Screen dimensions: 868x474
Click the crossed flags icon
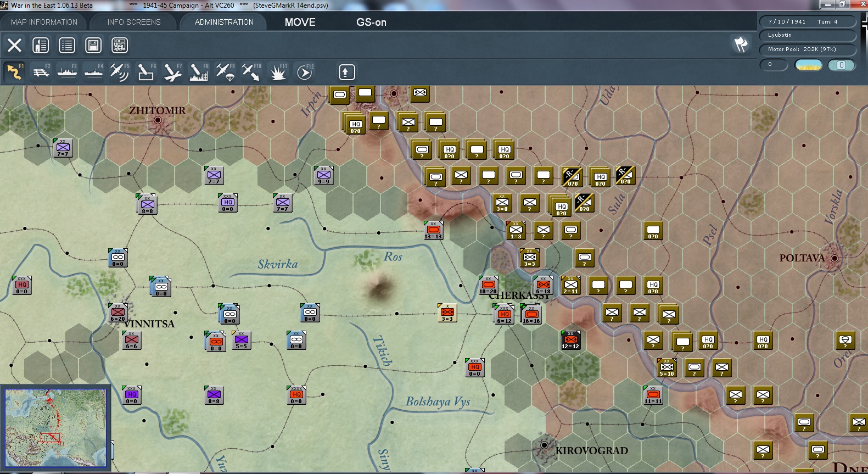pyautogui.click(x=741, y=44)
